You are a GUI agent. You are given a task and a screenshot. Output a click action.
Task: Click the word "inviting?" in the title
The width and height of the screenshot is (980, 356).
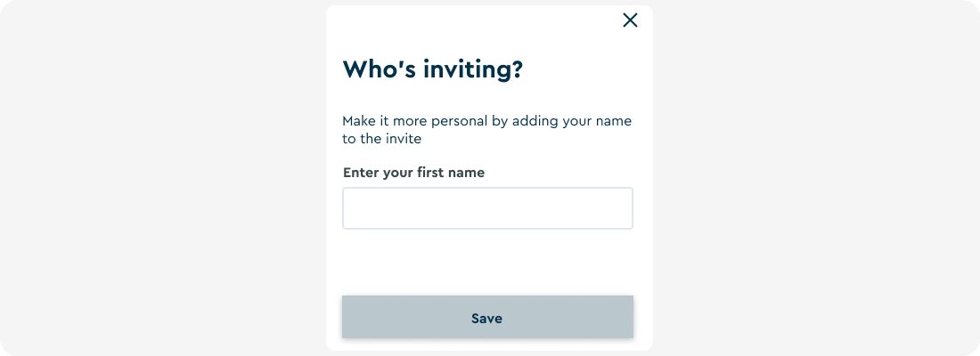[472, 69]
